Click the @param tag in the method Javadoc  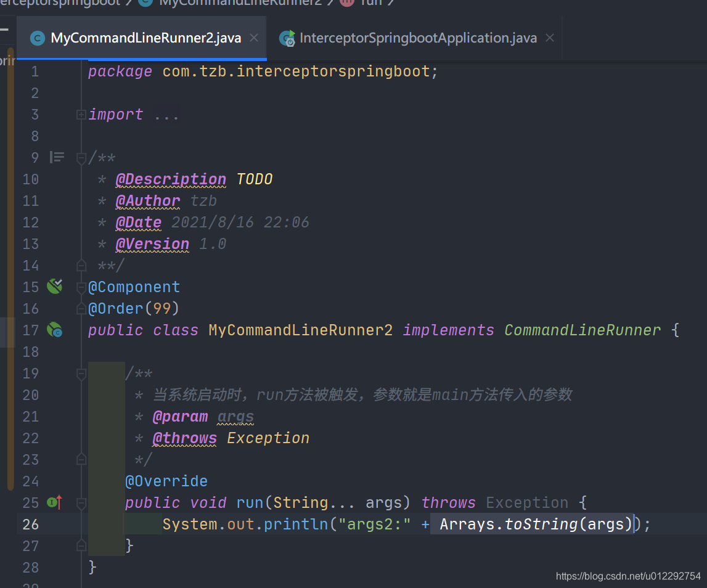[x=181, y=417]
